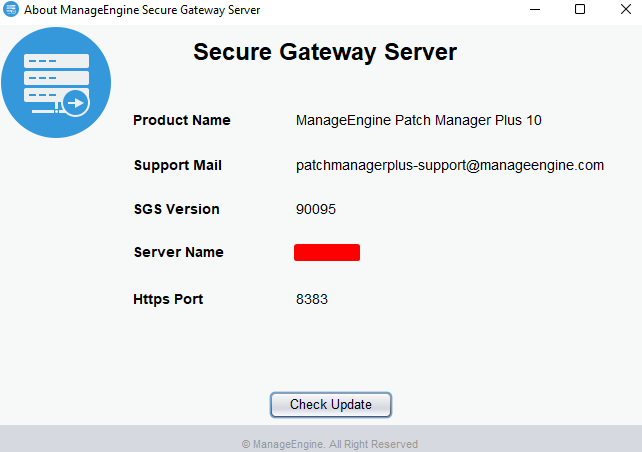Viewport: 642px width, 452px height.
Task: Click the window title About ManageEngine Secure Gateway Server
Action: click(x=142, y=10)
